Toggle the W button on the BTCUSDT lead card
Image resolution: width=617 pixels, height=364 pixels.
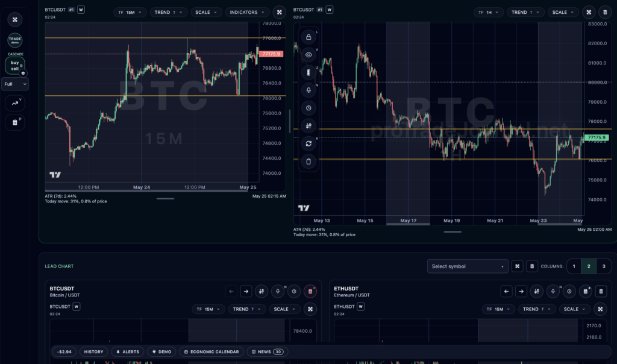[77, 307]
